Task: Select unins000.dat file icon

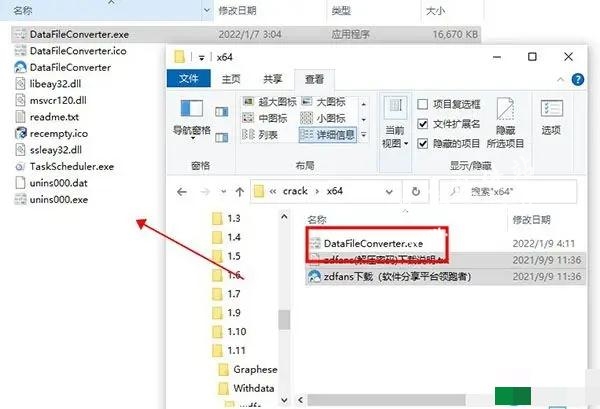Action: pos(20,183)
